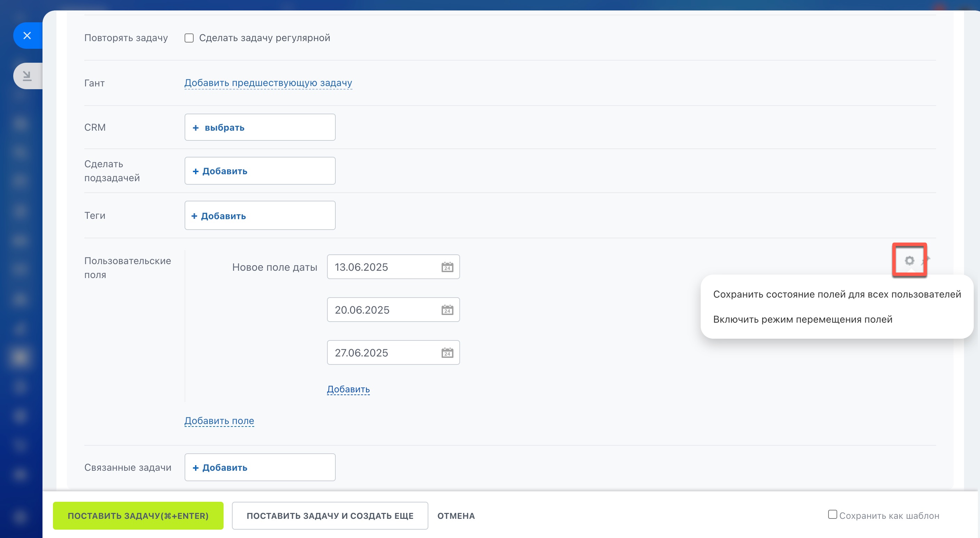Toggle 'Сохранить как шаблон' checkbox
This screenshot has height=538, width=980.
(832, 514)
